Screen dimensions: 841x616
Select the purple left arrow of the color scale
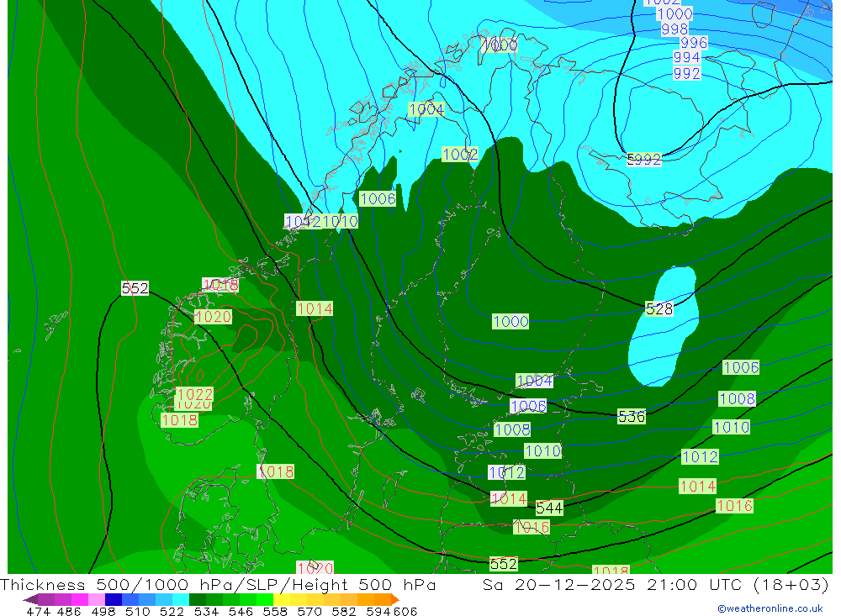pyautogui.click(x=30, y=599)
